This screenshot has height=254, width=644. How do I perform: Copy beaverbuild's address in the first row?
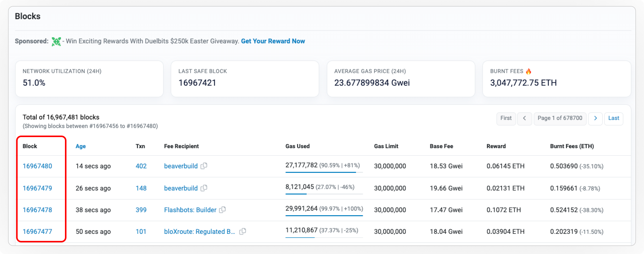click(204, 166)
